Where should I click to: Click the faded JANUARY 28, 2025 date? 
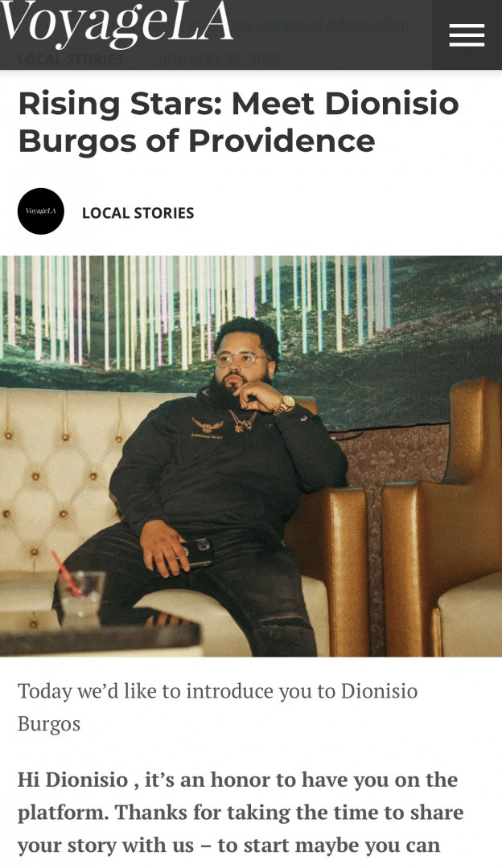click(219, 59)
